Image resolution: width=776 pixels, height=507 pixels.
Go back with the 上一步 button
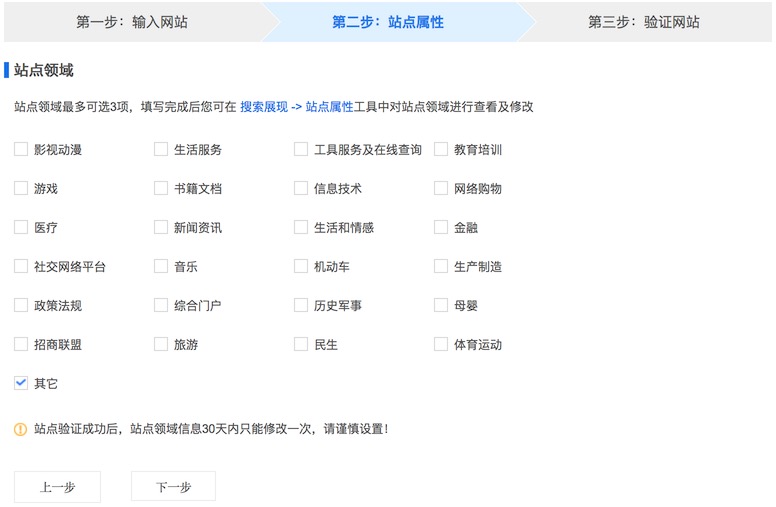click(x=57, y=487)
